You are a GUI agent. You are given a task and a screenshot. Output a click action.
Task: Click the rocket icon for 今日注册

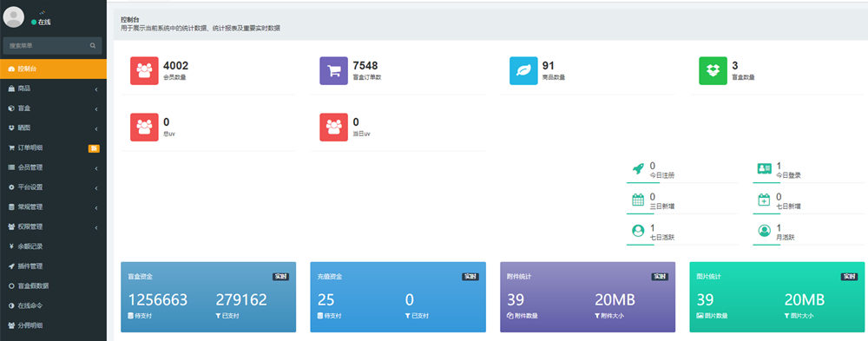(638, 169)
